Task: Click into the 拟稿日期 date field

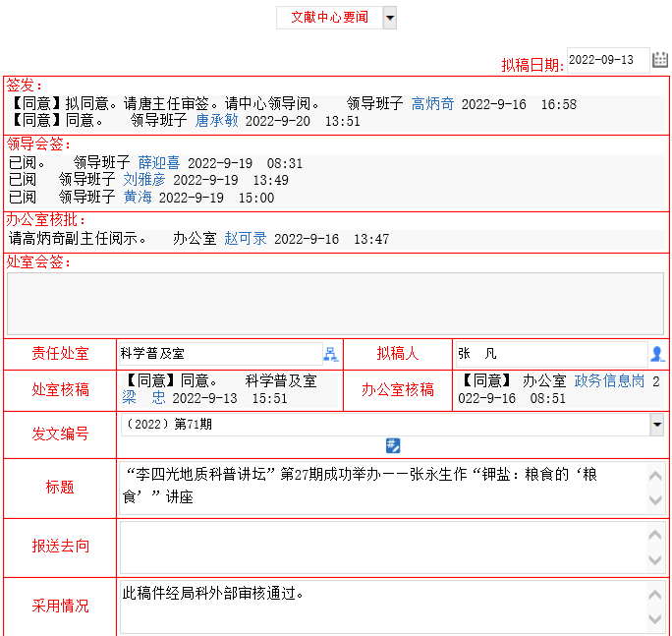Action: pyautogui.click(x=607, y=60)
